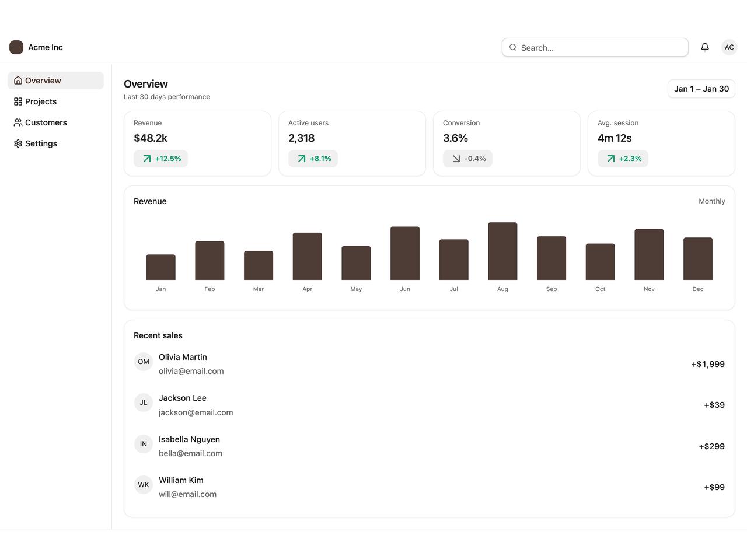The image size is (747, 560).
Task: Select the Oct bar in Revenue chart
Action: [x=601, y=262]
